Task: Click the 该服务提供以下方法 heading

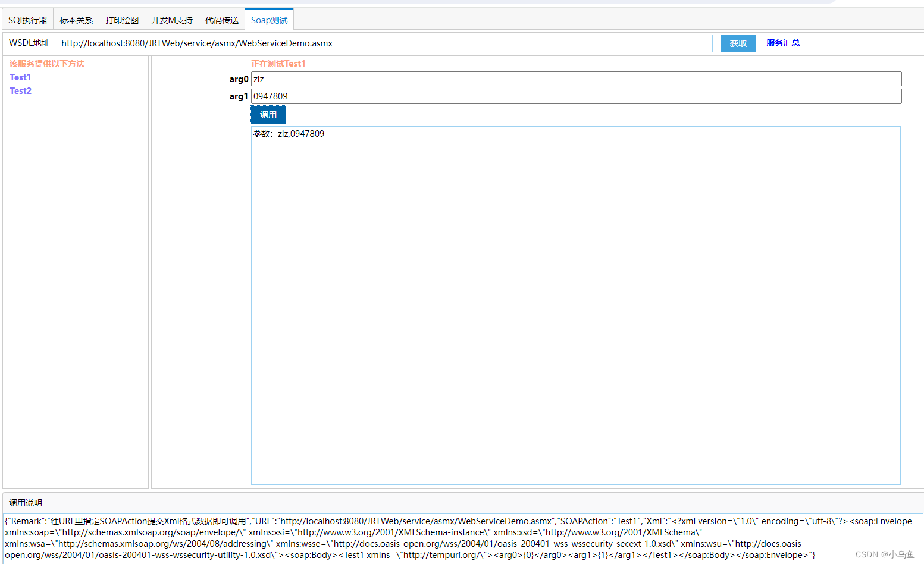Action: pos(47,64)
